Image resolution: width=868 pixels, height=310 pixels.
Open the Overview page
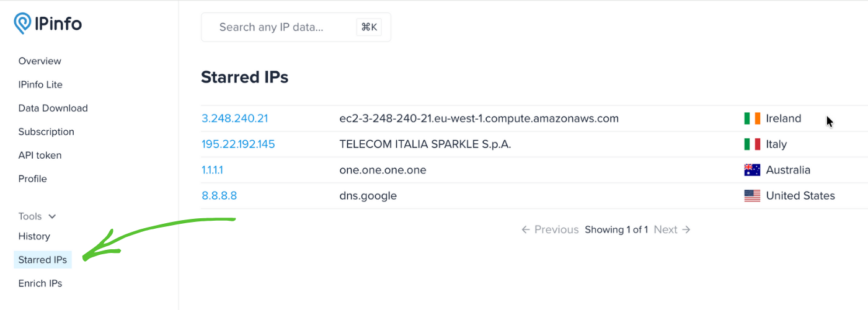[x=40, y=61]
